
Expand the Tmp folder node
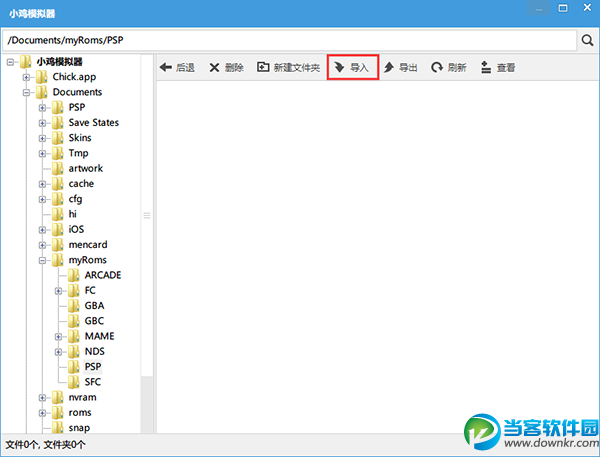click(x=42, y=153)
